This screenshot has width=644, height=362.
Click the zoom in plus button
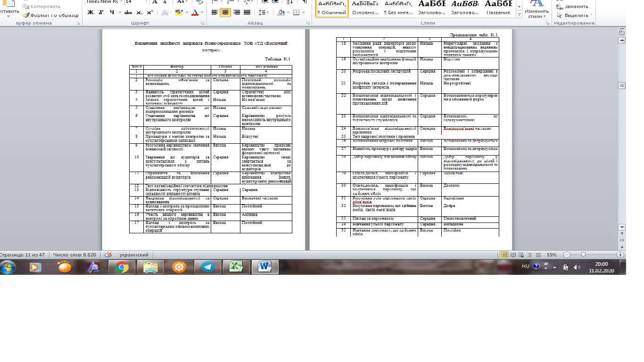point(620,255)
